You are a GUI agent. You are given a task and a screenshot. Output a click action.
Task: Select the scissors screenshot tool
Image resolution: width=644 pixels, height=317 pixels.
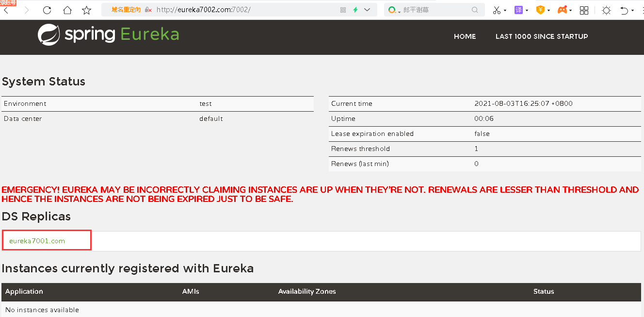tap(497, 10)
